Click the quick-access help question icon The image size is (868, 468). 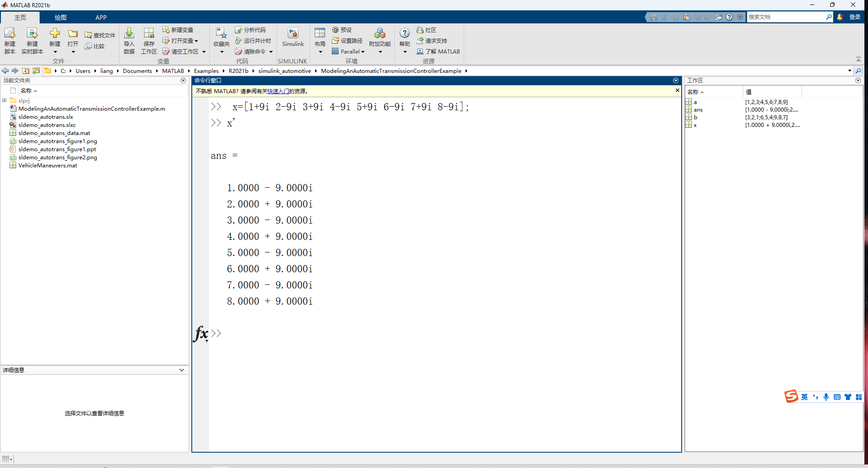coord(729,17)
